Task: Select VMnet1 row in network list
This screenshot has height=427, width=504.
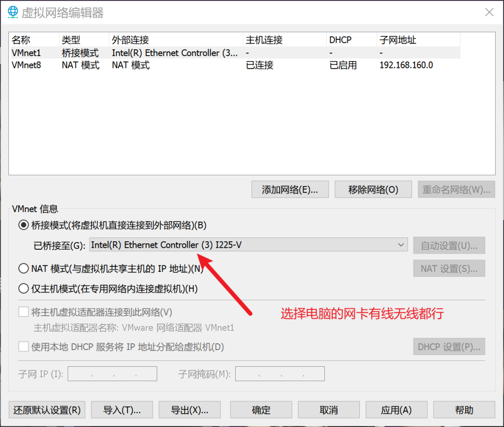Action: 235,52
